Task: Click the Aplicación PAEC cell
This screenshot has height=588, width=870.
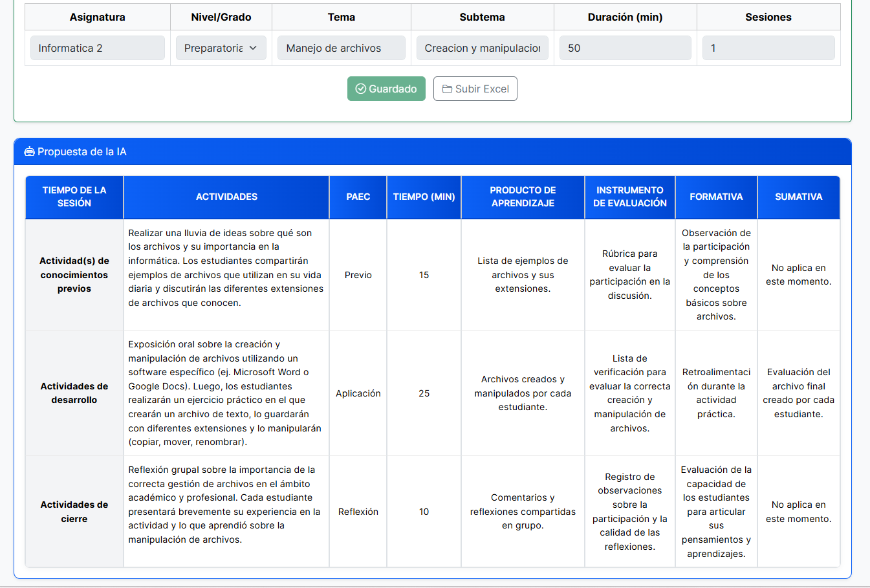Action: point(358,393)
